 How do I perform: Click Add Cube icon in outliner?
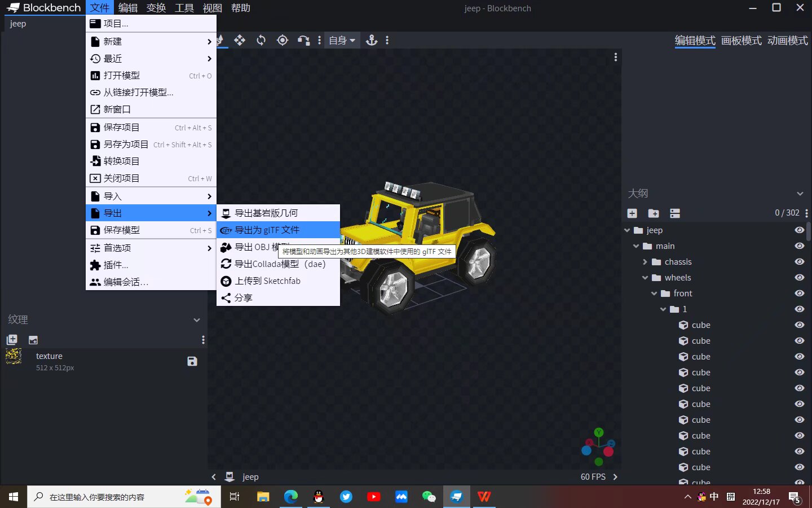(x=632, y=213)
